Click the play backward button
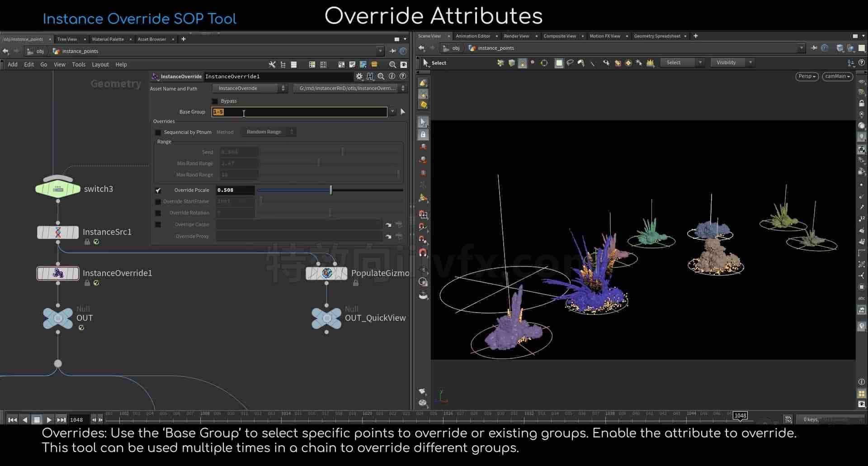 (25, 420)
